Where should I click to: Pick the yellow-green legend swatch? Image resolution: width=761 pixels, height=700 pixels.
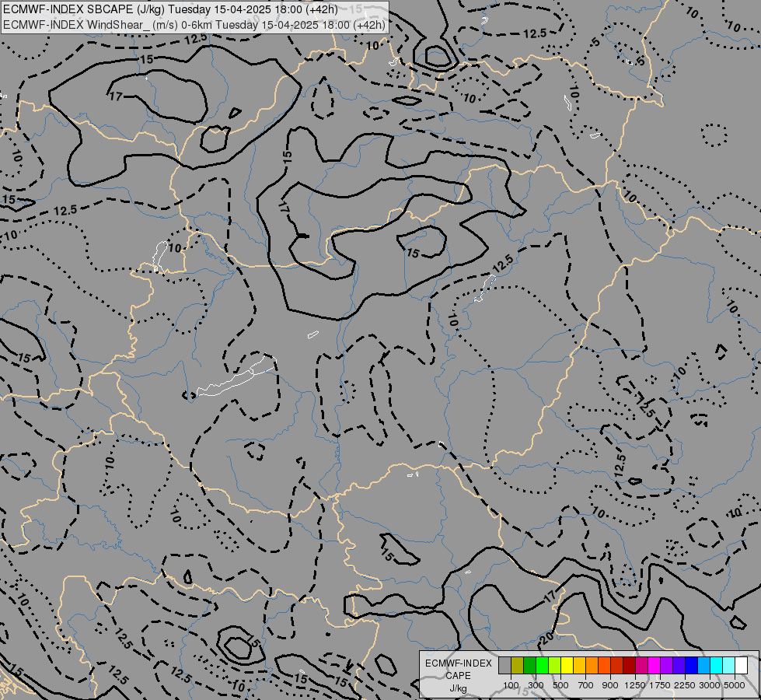[x=555, y=666]
